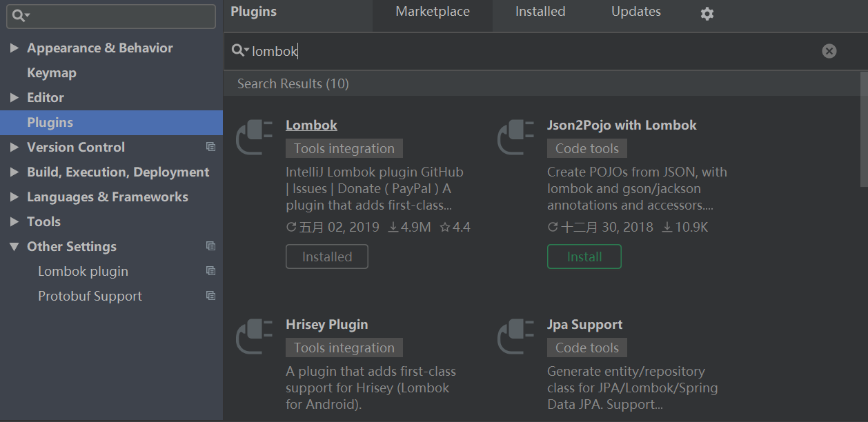Expand the Editor settings section
The image size is (868, 422).
coord(14,98)
